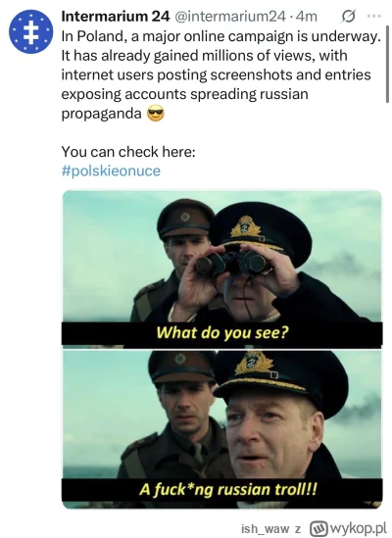Viewport: 392px width, 538px height.
Task: Open the Intermarium 24 profile avatar
Action: click(31, 31)
